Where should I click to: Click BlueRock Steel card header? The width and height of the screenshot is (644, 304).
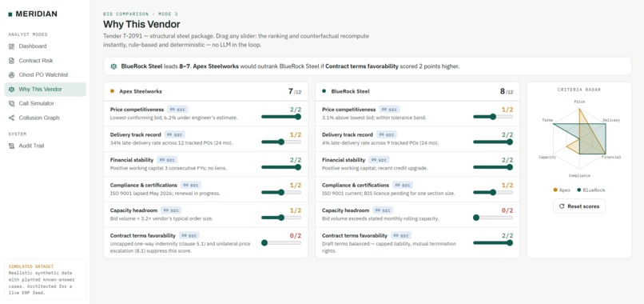[x=418, y=91]
